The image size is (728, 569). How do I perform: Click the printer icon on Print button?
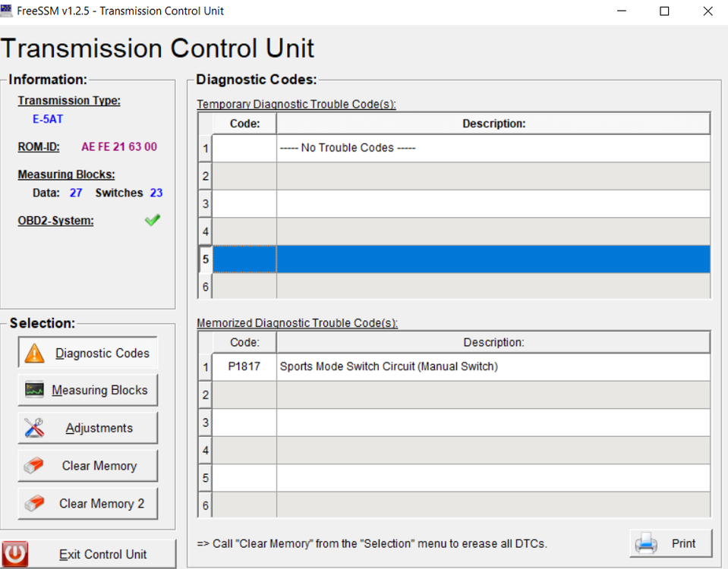click(x=646, y=543)
